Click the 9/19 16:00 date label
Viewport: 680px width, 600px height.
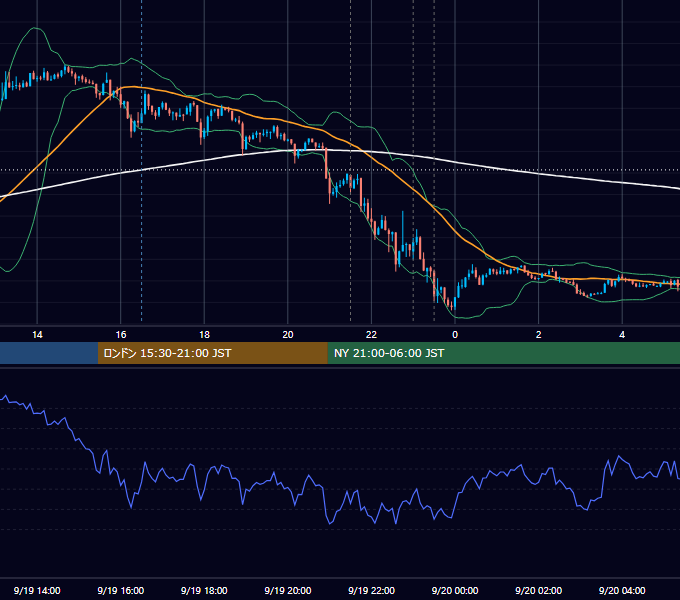[121, 590]
